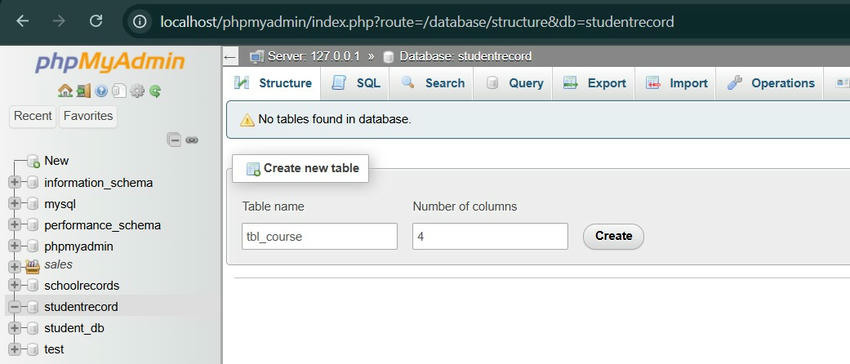850x364 pixels.
Task: Reload the page with browser refresh icon
Action: tap(96, 22)
